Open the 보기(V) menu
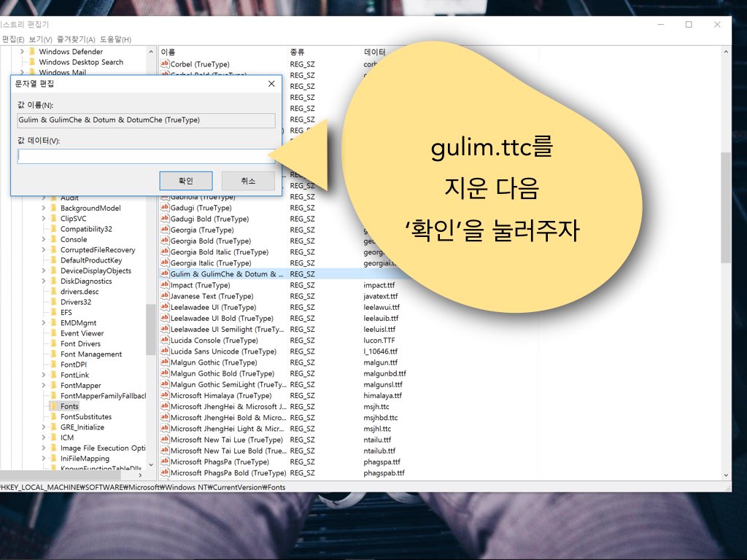Viewport: 747px width, 560px height. 40,39
